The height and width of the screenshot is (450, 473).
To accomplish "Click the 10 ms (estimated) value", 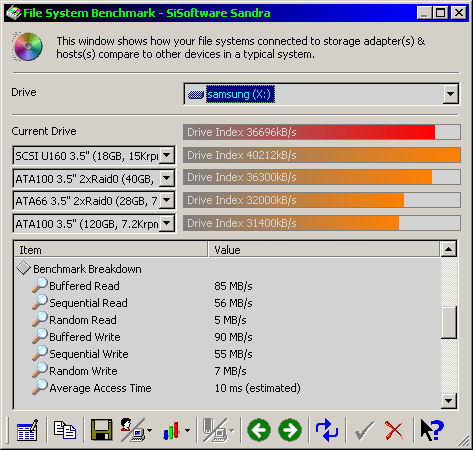I will click(x=257, y=388).
